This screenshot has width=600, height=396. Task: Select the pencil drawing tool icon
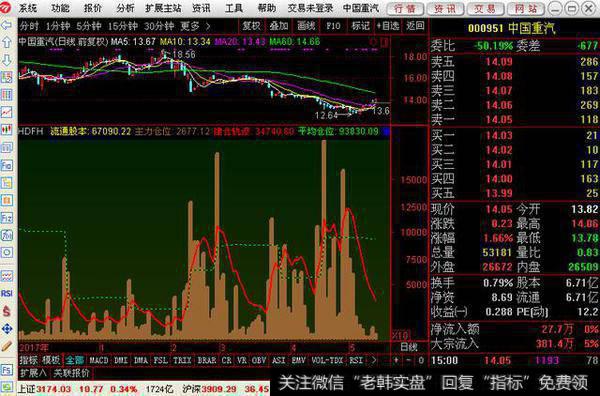point(7,346)
